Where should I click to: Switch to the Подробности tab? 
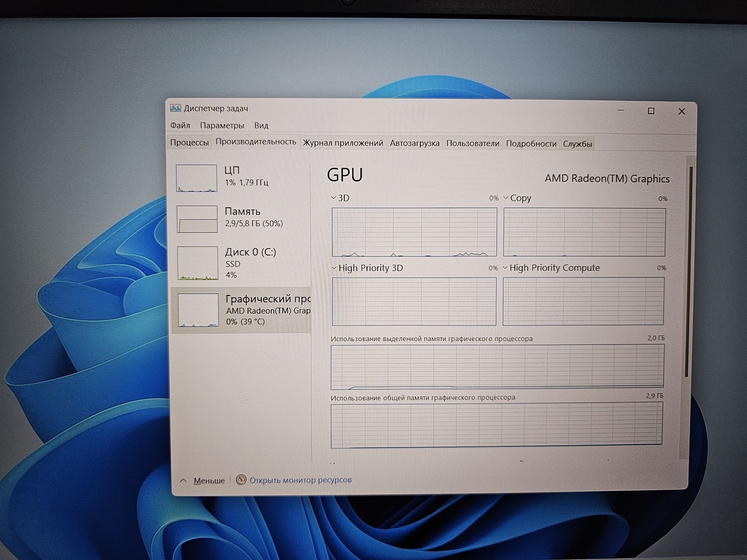tap(531, 144)
